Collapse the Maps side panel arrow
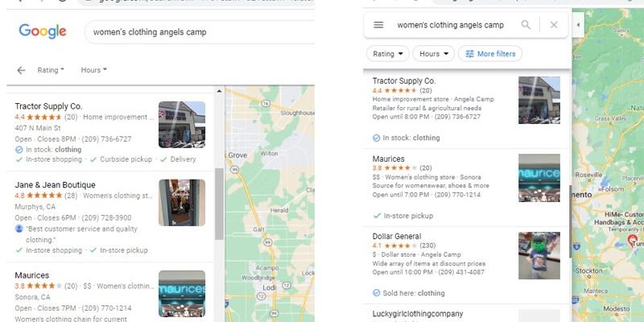This screenshot has width=644, height=322. tap(578, 25)
